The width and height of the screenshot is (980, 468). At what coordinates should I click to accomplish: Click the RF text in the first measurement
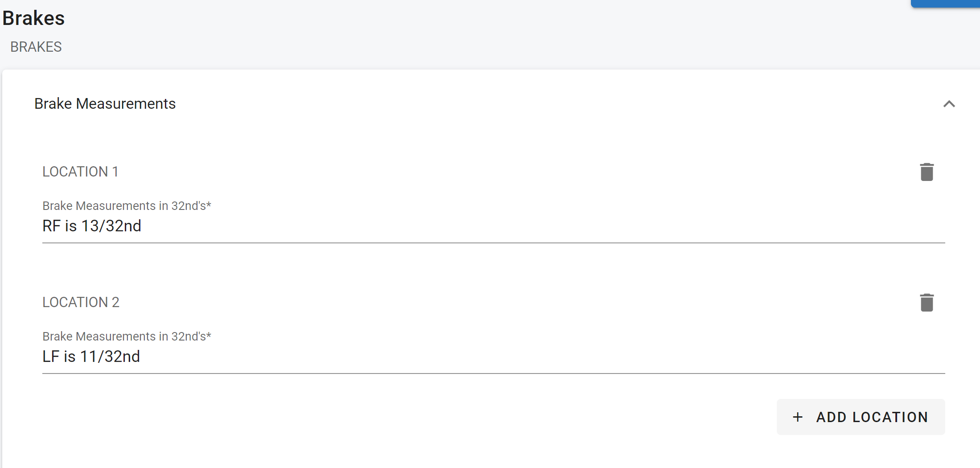(x=51, y=226)
